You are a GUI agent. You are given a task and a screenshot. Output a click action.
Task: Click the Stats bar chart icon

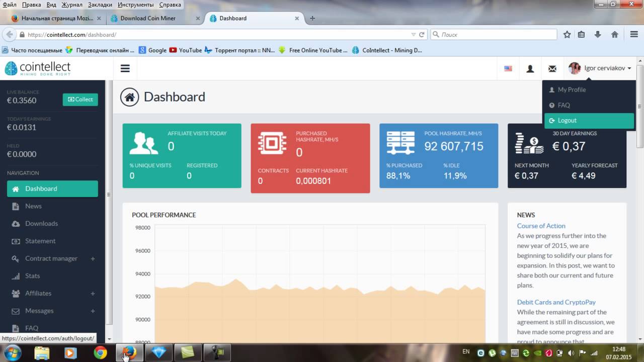point(15,276)
